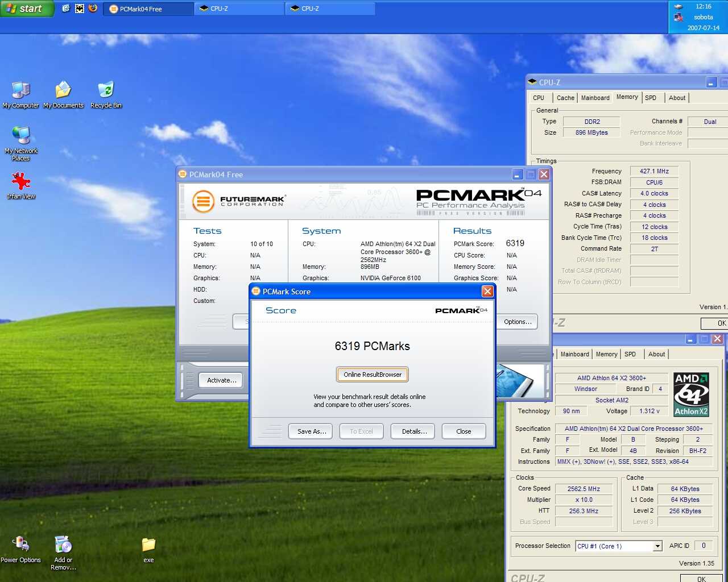
Task: Click the RAS# to CAS# Delay value
Action: [x=654, y=205]
